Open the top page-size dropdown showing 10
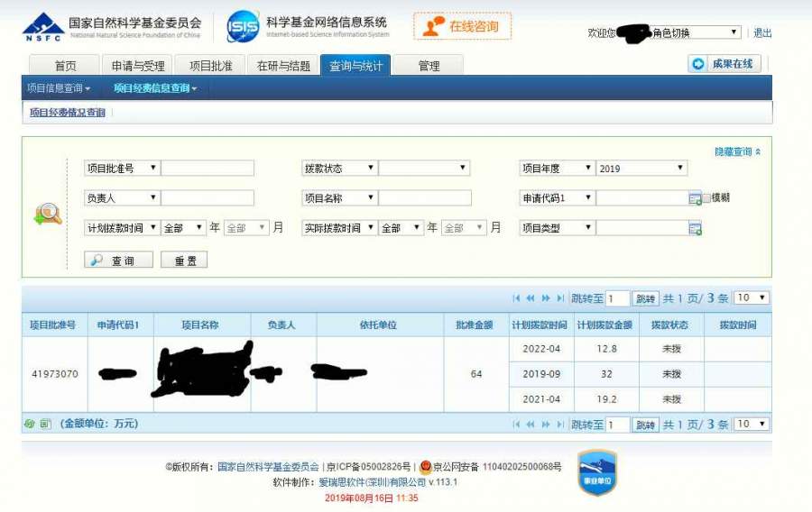The width and height of the screenshot is (812, 512). tap(752, 298)
